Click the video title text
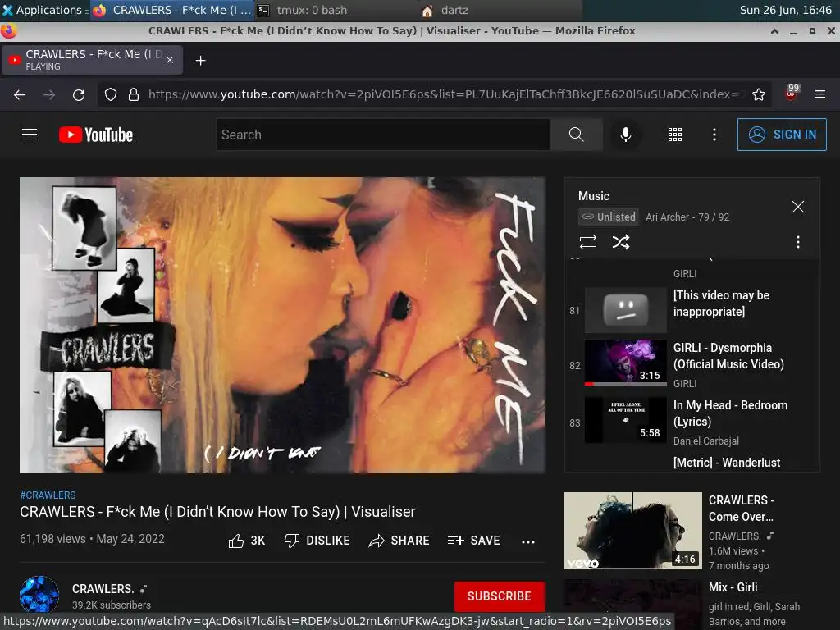 217,512
